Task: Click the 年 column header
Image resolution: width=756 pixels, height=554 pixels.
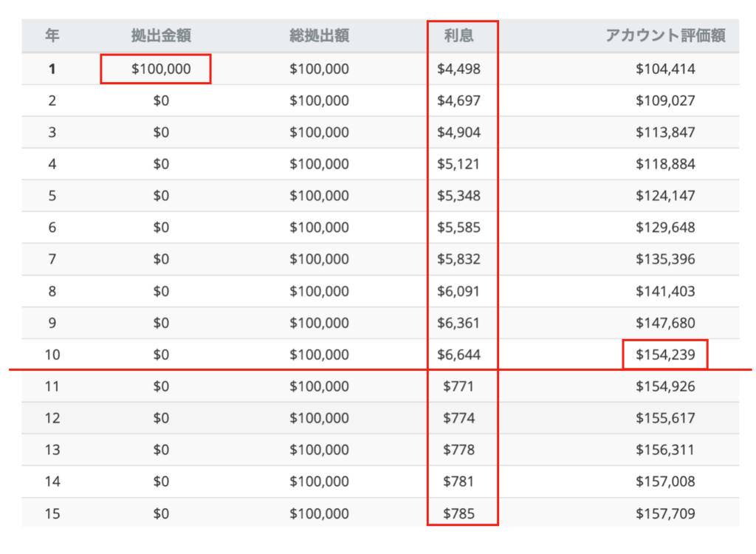Action: [x=52, y=36]
